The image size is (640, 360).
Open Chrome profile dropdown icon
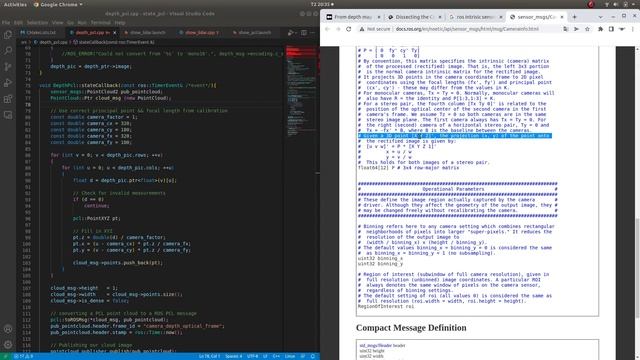622,29
